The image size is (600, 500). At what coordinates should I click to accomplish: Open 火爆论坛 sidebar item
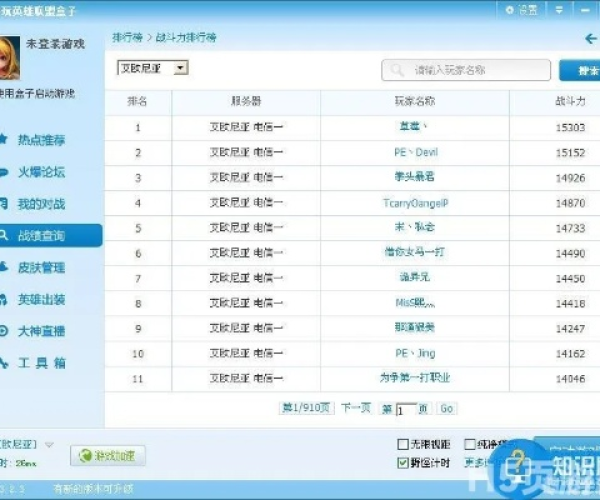point(41,172)
